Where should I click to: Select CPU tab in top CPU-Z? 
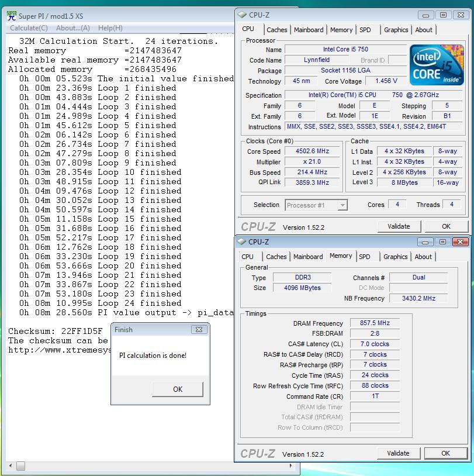tap(248, 29)
